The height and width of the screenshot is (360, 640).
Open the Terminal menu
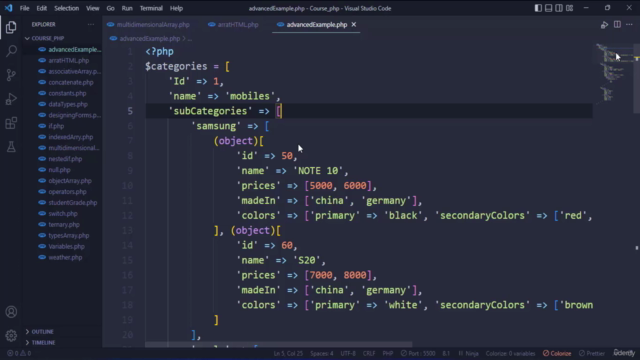click(x=151, y=8)
